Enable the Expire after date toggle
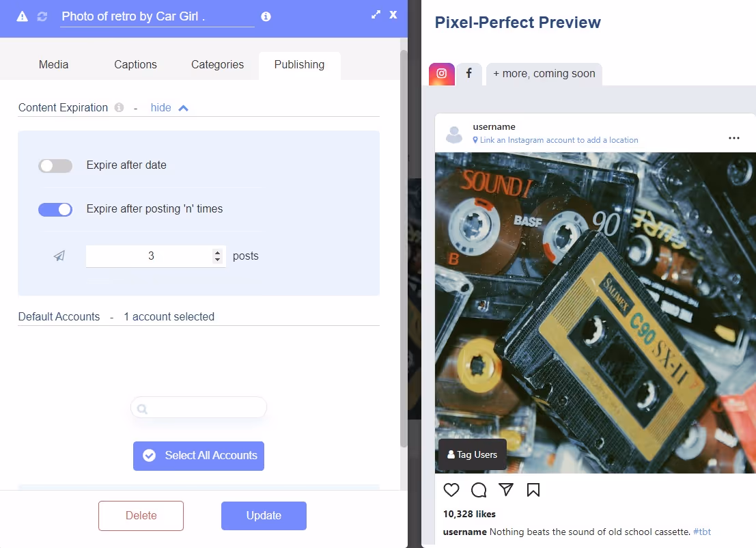This screenshot has height=548, width=756. (x=55, y=165)
